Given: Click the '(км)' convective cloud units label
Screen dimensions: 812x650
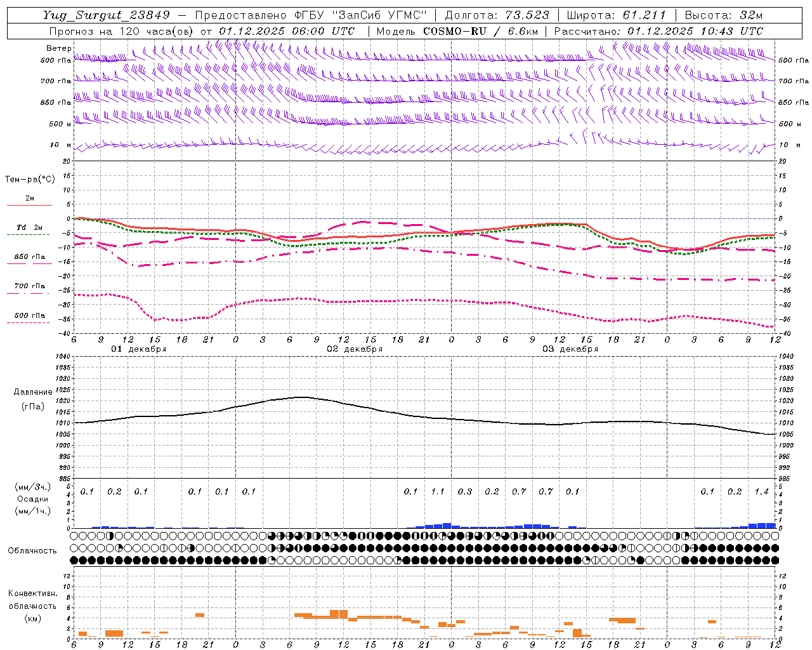Looking at the screenshot, I should pyautogui.click(x=32, y=618).
